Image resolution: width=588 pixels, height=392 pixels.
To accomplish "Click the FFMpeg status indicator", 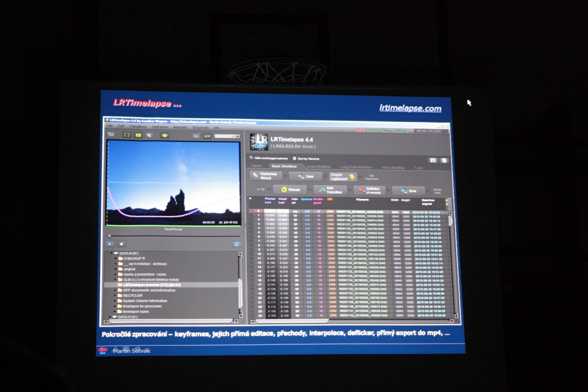I will (x=386, y=130).
